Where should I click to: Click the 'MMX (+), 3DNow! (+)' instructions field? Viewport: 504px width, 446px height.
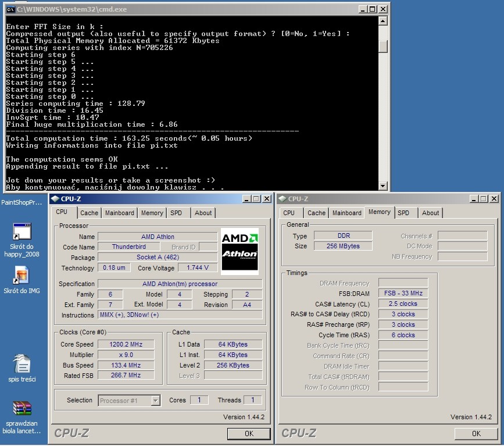[x=180, y=315]
